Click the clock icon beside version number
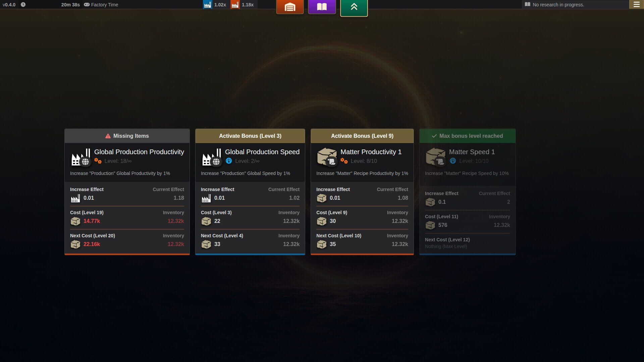 pos(23,5)
